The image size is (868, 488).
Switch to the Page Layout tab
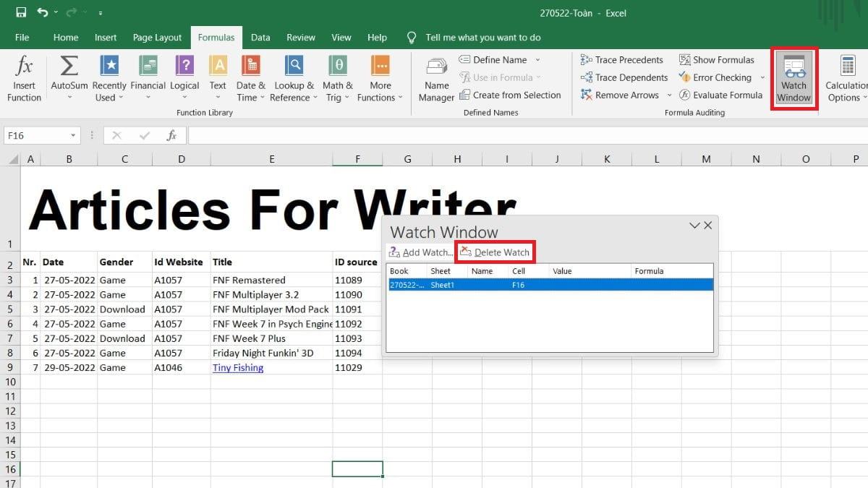[157, 38]
